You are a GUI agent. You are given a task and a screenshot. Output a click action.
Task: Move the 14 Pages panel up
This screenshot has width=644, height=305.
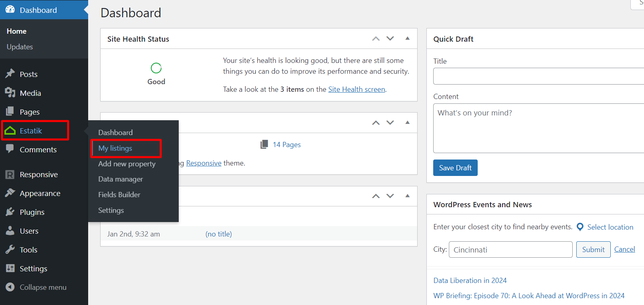(376, 123)
